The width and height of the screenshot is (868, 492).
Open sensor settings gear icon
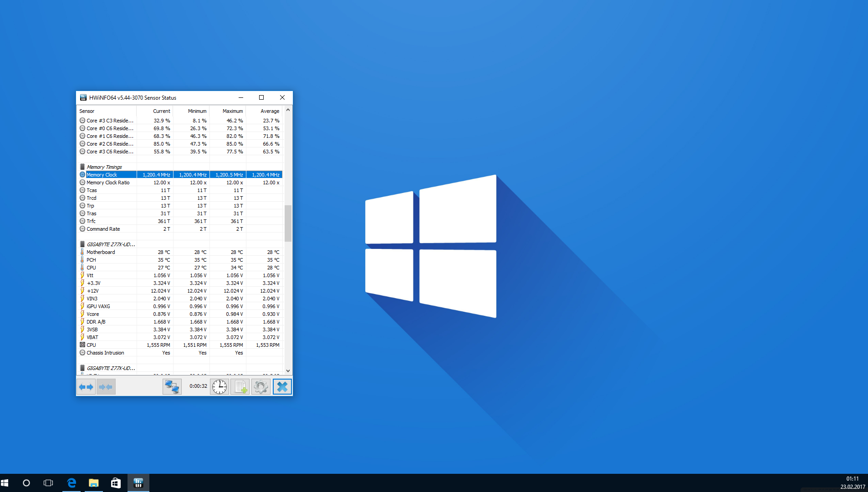pyautogui.click(x=261, y=387)
